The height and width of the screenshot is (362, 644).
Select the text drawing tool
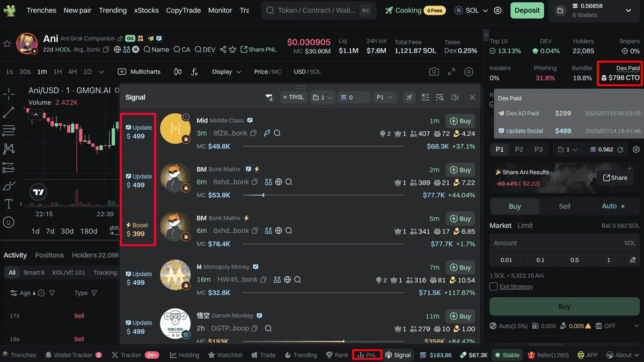pos(9,204)
